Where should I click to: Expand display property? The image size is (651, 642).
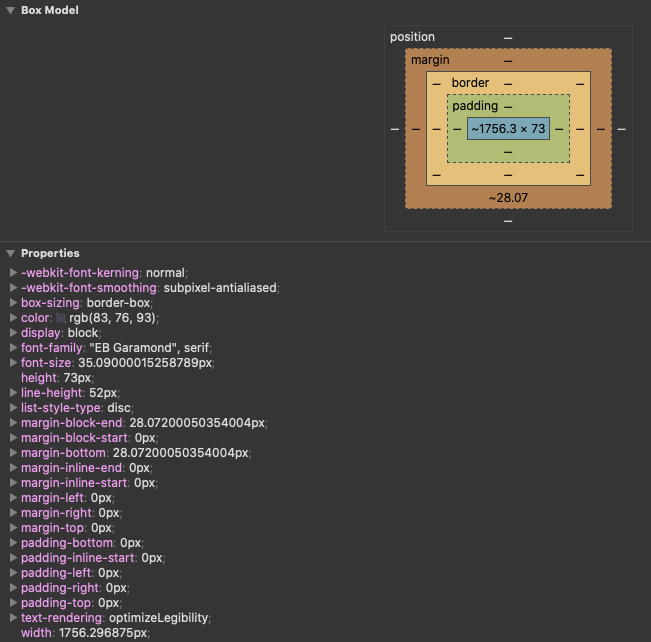13,333
